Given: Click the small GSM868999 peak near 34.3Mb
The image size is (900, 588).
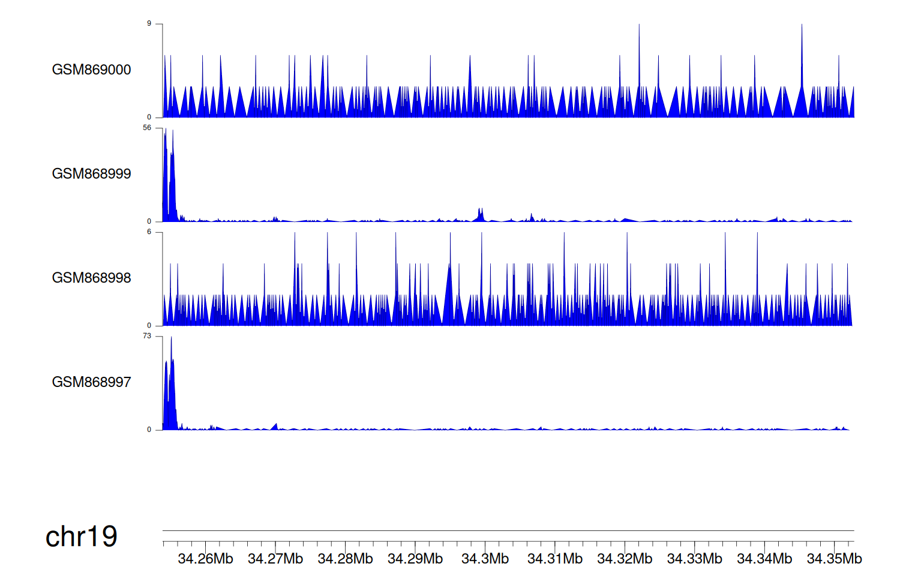Looking at the screenshot, I should pos(480,215).
